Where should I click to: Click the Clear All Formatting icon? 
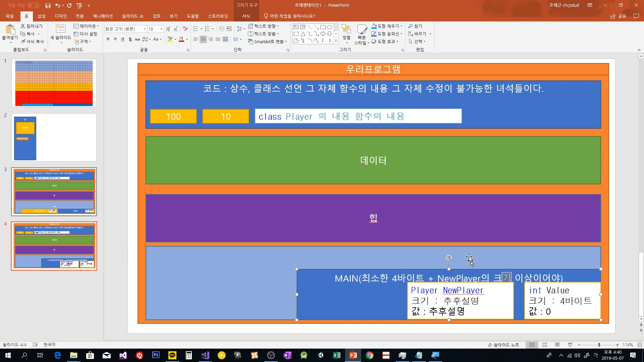185,29
